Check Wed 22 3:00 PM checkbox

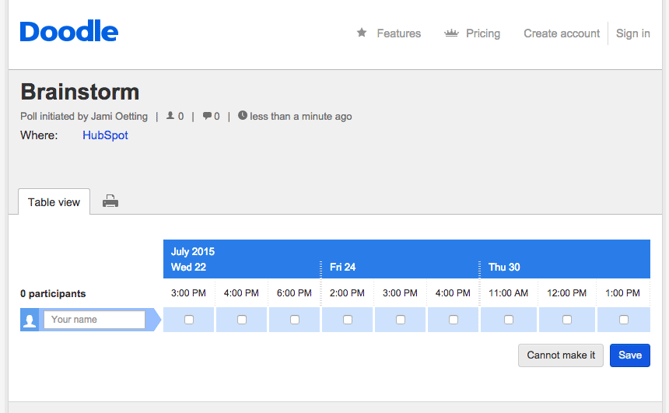click(x=189, y=320)
